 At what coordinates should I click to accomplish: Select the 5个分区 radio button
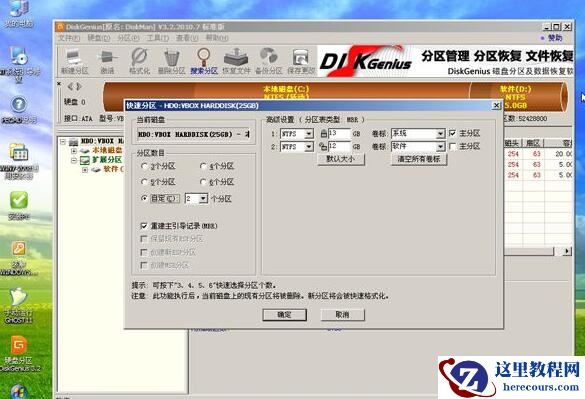(x=144, y=182)
